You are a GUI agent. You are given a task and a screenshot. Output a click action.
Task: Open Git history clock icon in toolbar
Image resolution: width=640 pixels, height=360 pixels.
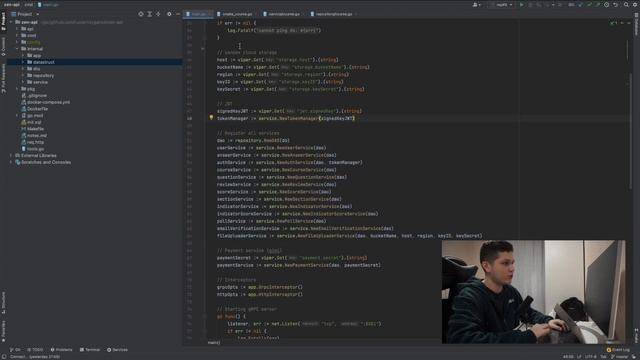point(607,5)
